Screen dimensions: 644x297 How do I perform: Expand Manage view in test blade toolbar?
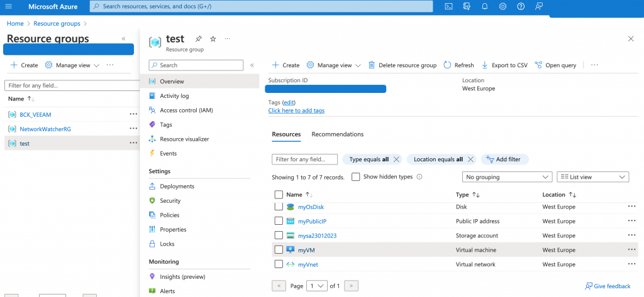[x=334, y=65]
